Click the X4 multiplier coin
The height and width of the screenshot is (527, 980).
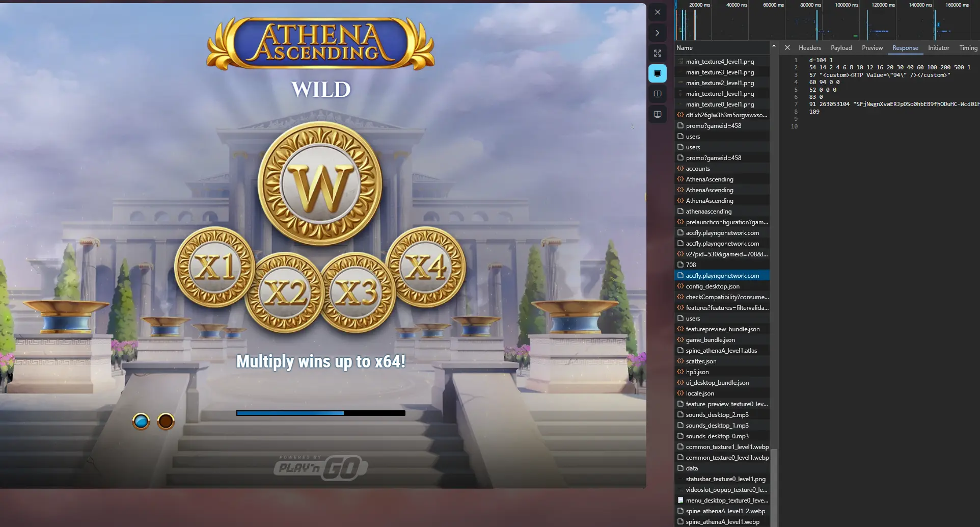[425, 267]
